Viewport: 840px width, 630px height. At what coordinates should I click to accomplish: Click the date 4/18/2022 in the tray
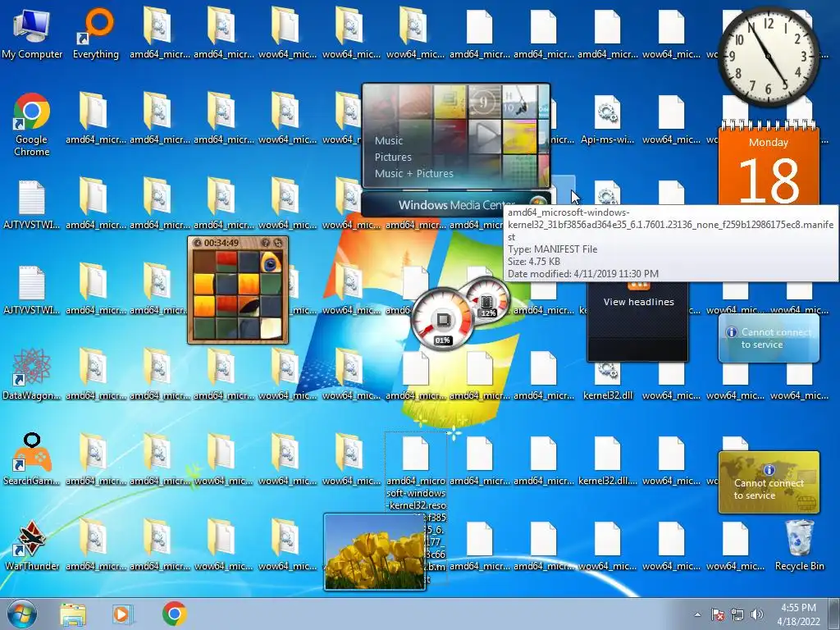pos(798,622)
